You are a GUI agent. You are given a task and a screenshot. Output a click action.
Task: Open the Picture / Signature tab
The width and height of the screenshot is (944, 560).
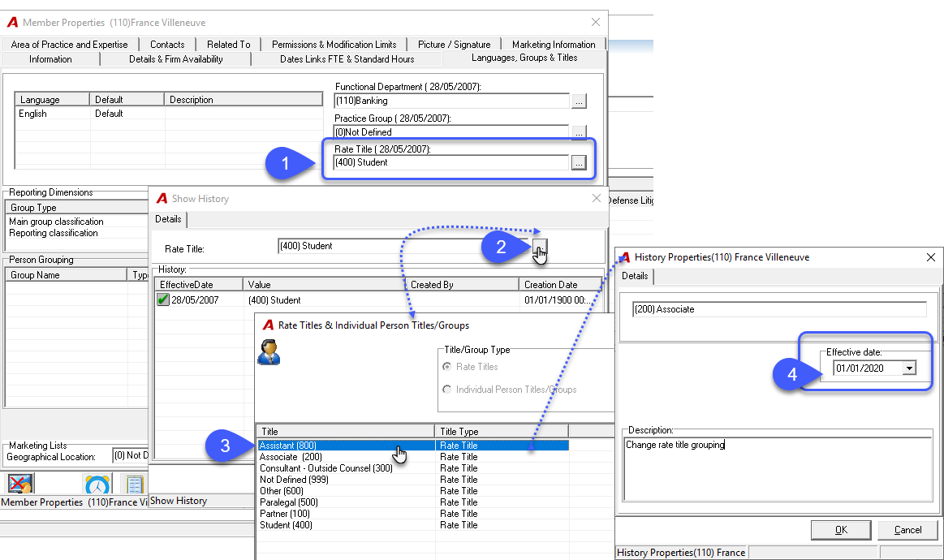tap(454, 45)
